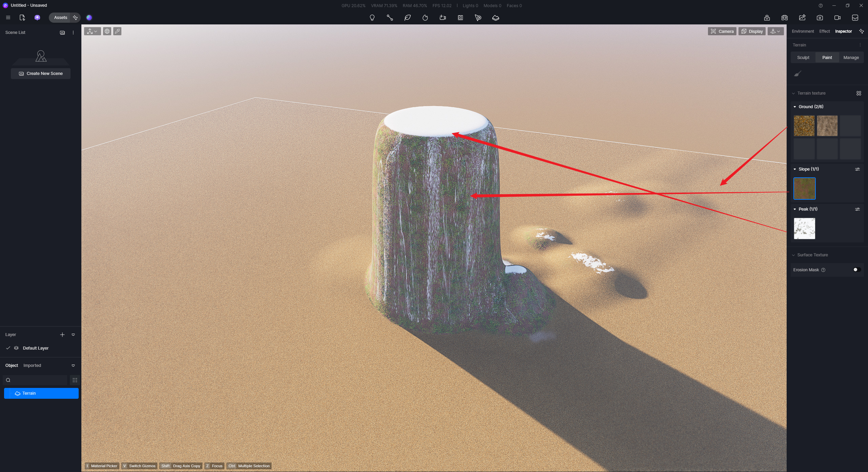Switch to the Sculpt tab

tap(803, 58)
